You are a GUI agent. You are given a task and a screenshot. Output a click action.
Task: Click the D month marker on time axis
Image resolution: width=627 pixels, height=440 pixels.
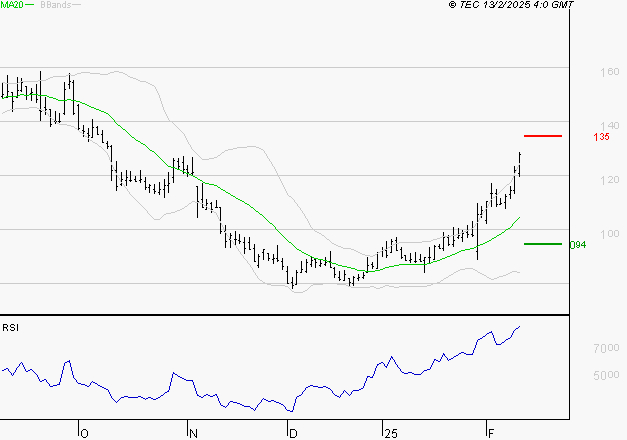293,434
